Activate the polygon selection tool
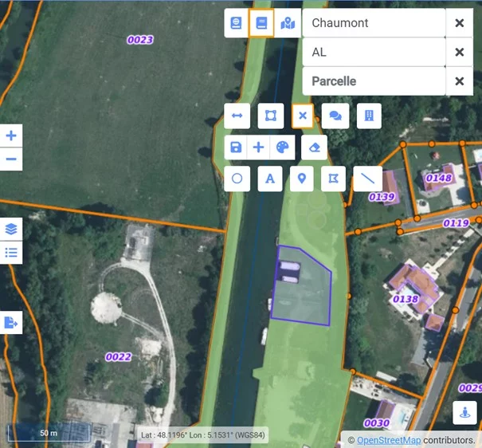This screenshot has width=482, height=448. click(270, 116)
